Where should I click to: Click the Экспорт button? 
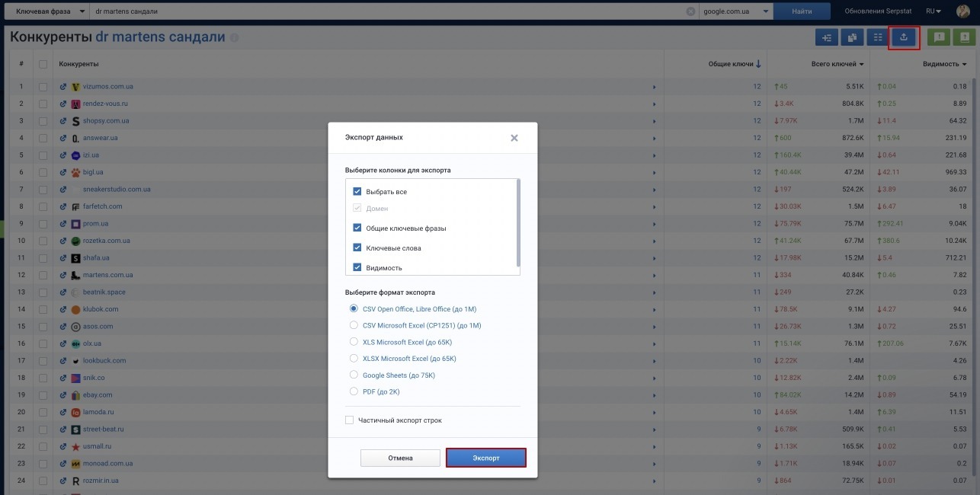(486, 458)
